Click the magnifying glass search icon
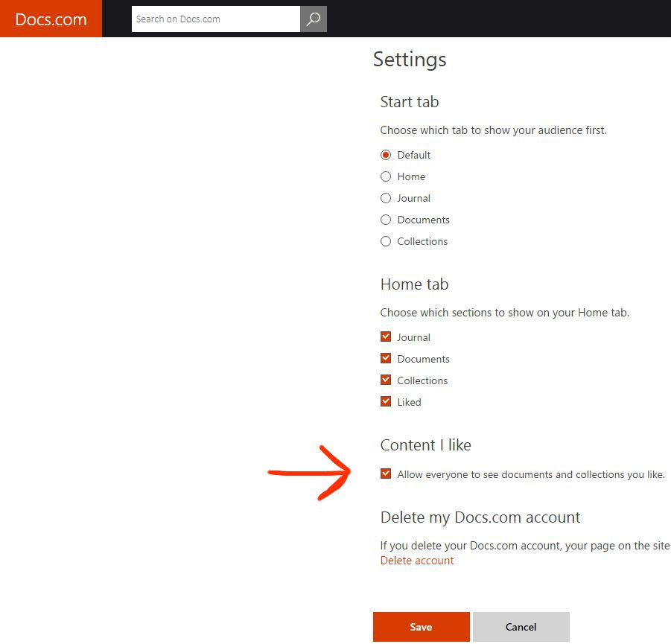Image resolution: width=671 pixels, height=644 pixels. point(314,19)
